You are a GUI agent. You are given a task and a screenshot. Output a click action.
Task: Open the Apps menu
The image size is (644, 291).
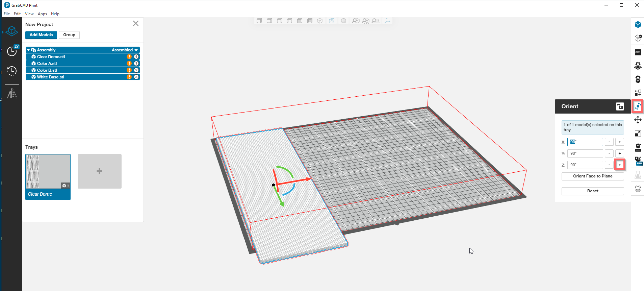[42, 14]
